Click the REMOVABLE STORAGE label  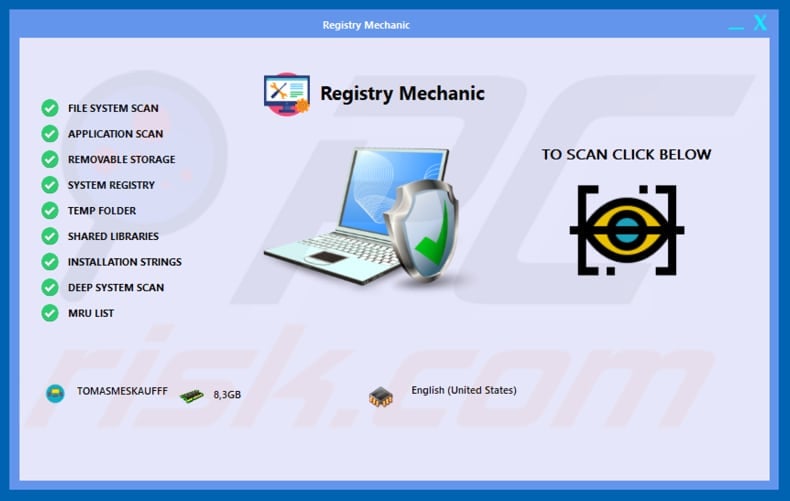[x=121, y=160]
